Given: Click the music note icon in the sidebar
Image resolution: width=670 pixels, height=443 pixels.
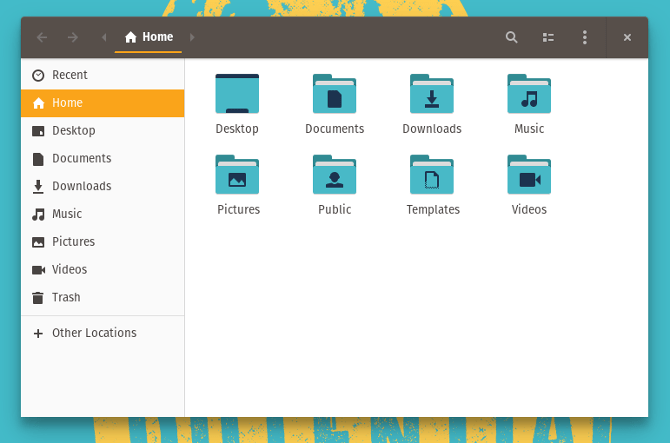Looking at the screenshot, I should point(38,214).
